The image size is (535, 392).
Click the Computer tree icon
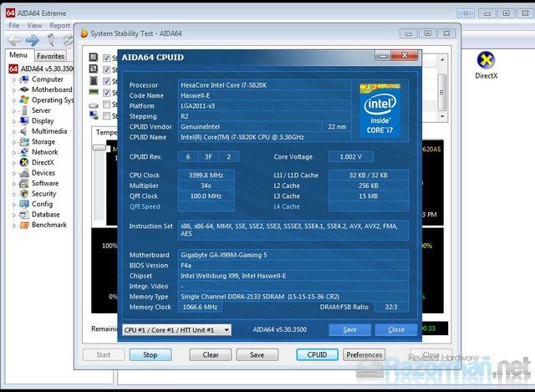click(x=24, y=79)
